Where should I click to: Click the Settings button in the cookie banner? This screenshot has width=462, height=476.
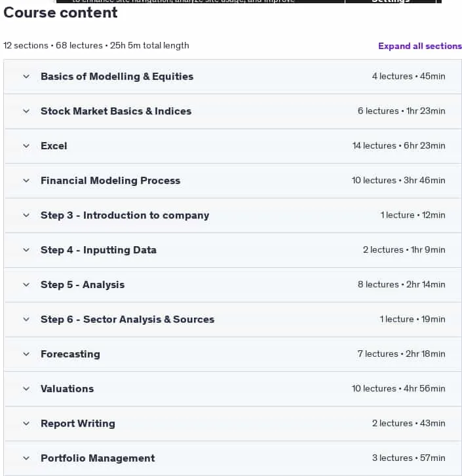391,1
